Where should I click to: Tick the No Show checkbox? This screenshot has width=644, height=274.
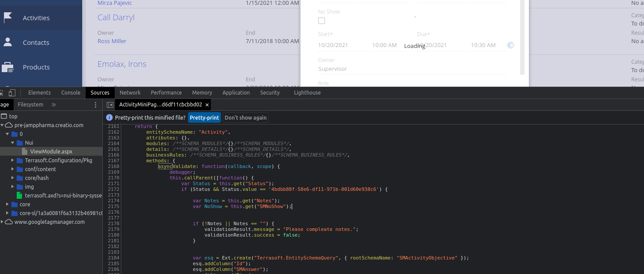322,21
